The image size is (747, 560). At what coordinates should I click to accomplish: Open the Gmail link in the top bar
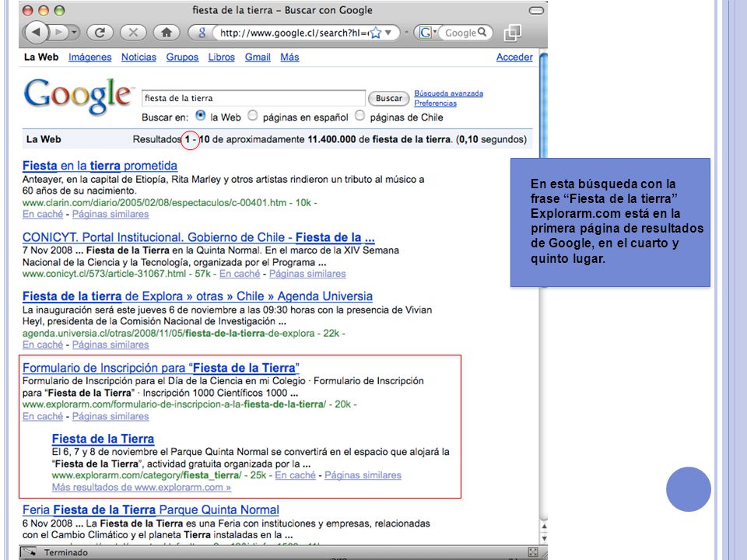(258, 57)
